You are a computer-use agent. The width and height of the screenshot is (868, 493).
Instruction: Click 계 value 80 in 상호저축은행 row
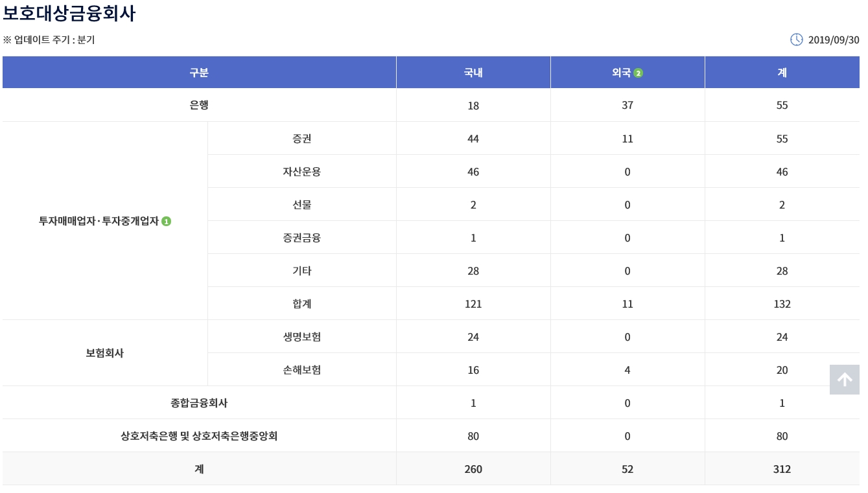[782, 436]
